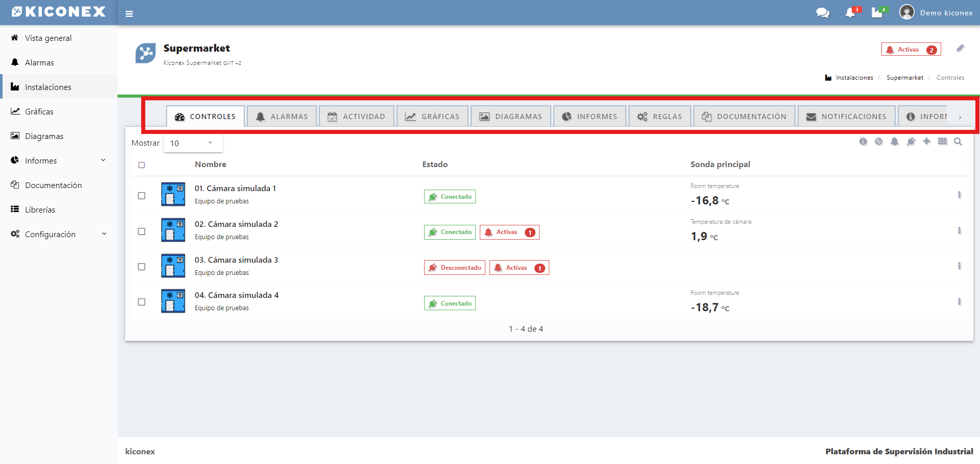This screenshot has width=980, height=464.
Task: Tick the checkbox for Cámara simulada 2
Action: [x=142, y=231]
